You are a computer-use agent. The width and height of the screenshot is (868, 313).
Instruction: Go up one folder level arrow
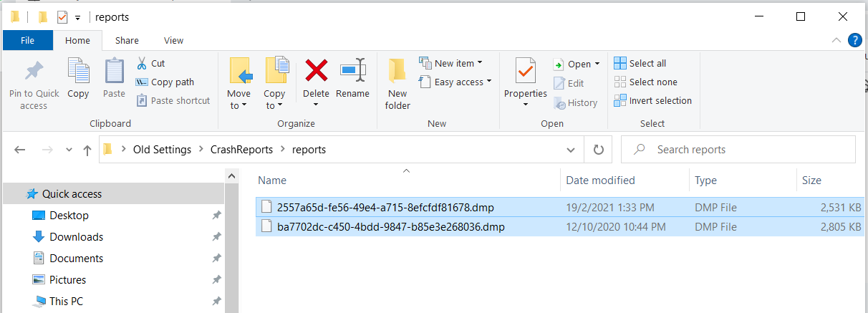(x=87, y=150)
